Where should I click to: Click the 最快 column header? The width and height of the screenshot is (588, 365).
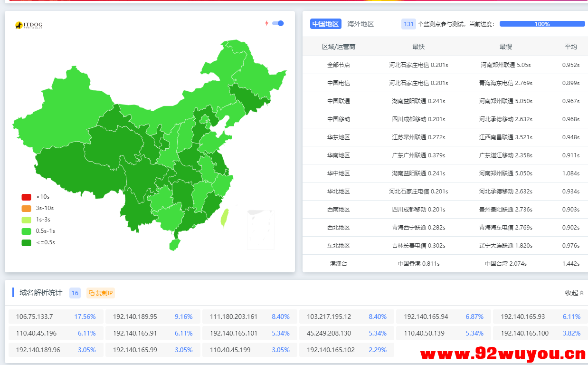418,47
